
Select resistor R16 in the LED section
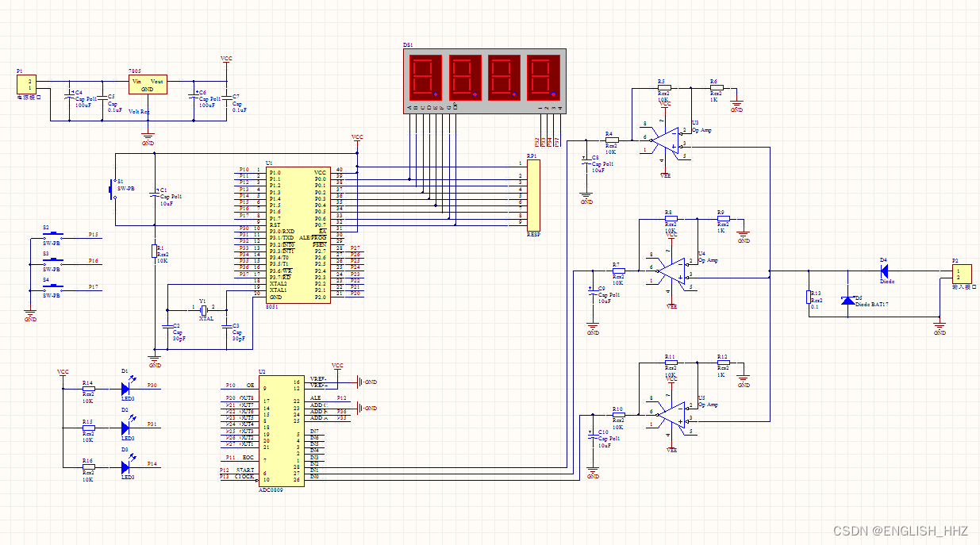pos(88,467)
